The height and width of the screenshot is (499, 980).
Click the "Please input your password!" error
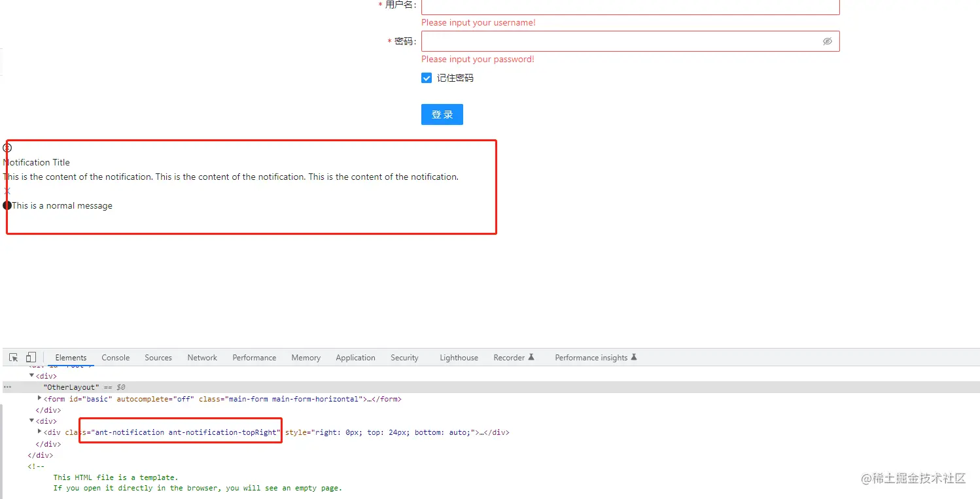click(x=478, y=60)
